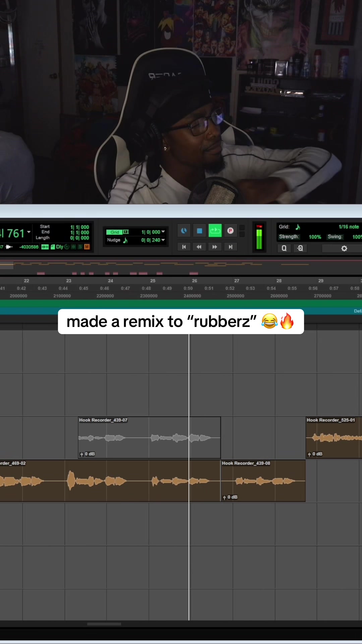The height and width of the screenshot is (644, 362).
Task: Click Strength 100% value
Action: click(315, 237)
